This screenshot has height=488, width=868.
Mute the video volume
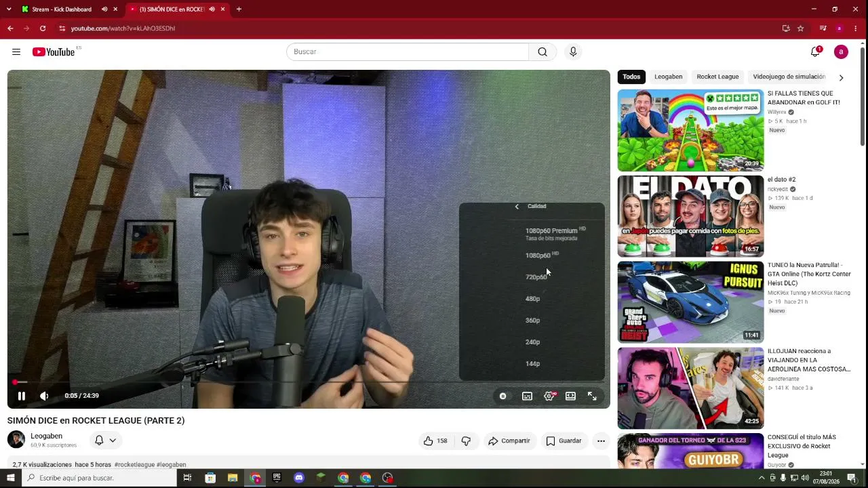(44, 396)
